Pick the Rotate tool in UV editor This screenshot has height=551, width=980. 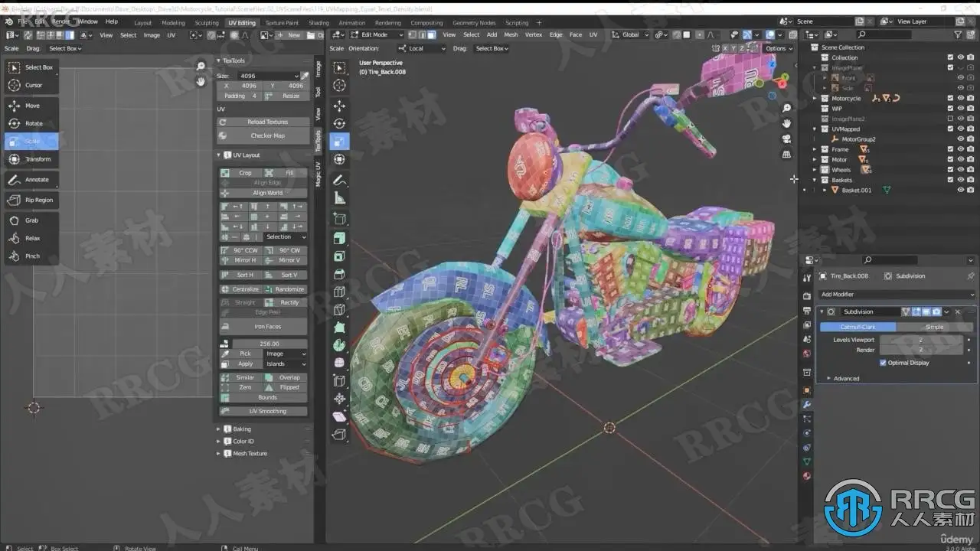point(31,123)
